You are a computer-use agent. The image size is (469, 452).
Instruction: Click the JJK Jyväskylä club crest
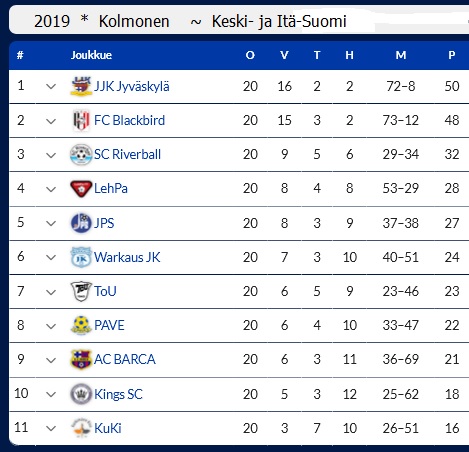[x=81, y=86]
